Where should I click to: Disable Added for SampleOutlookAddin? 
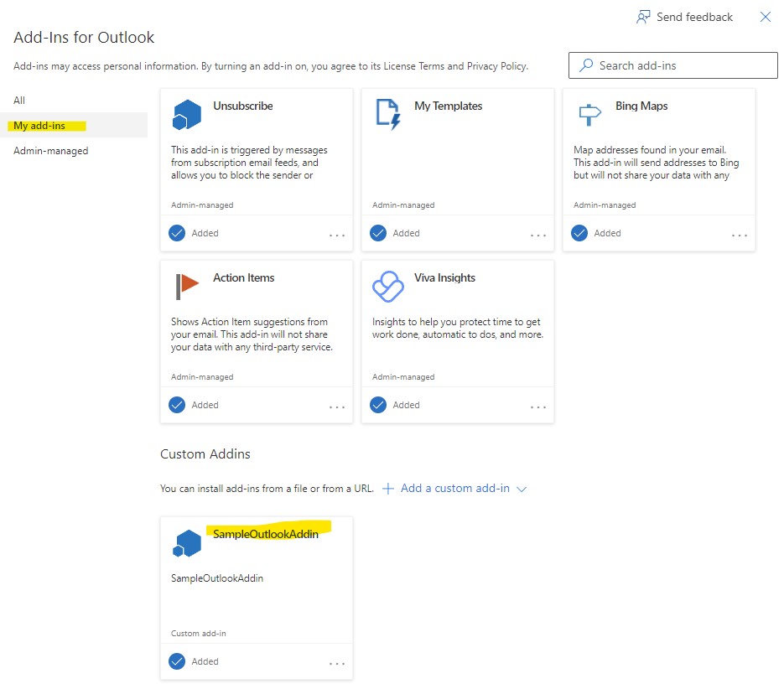coord(177,661)
